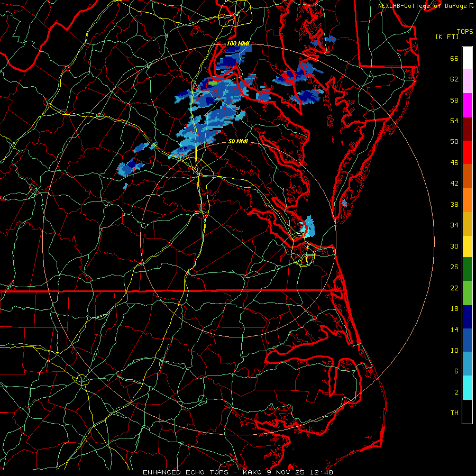Click the cyan echo near the radar site
The width and height of the screenshot is (476, 476).
point(307,227)
